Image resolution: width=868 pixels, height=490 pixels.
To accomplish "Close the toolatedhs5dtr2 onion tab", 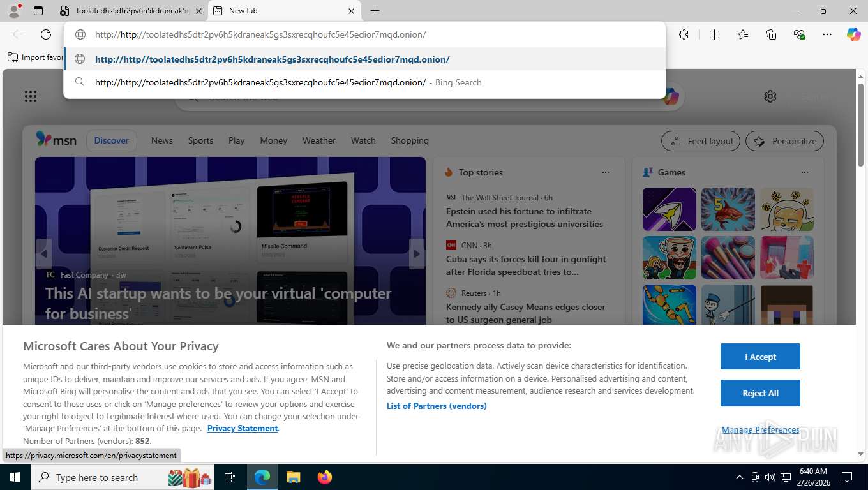I will click(x=198, y=11).
